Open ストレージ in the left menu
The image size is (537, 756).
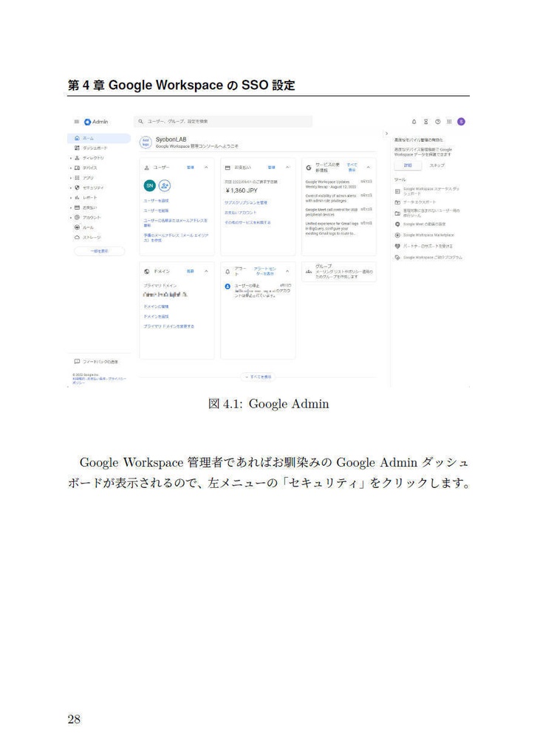92,237
